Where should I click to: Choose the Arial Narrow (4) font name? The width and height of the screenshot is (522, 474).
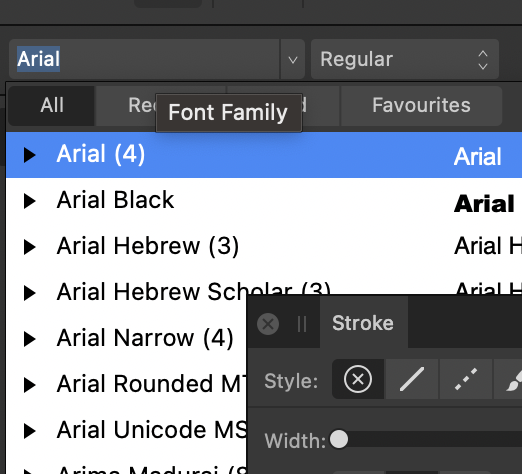[145, 338]
